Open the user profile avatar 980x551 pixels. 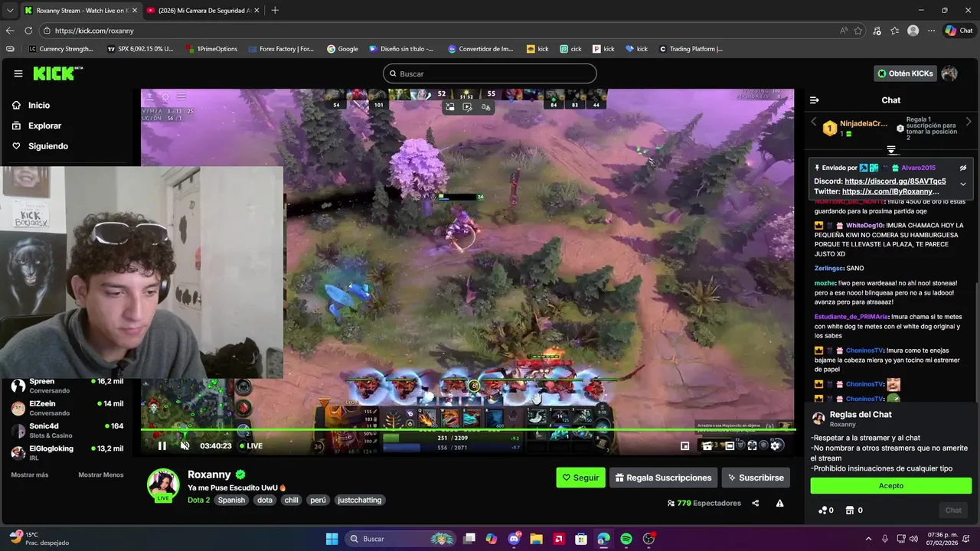pos(949,73)
